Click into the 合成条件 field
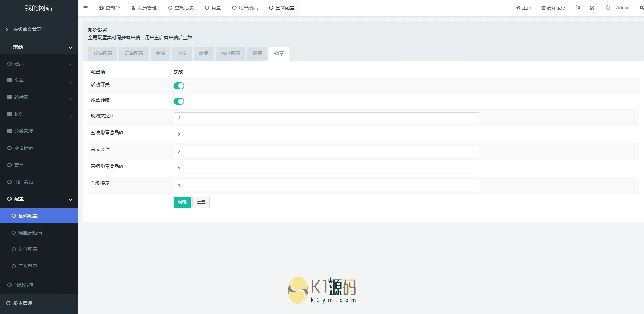The image size is (644, 314). [x=326, y=151]
